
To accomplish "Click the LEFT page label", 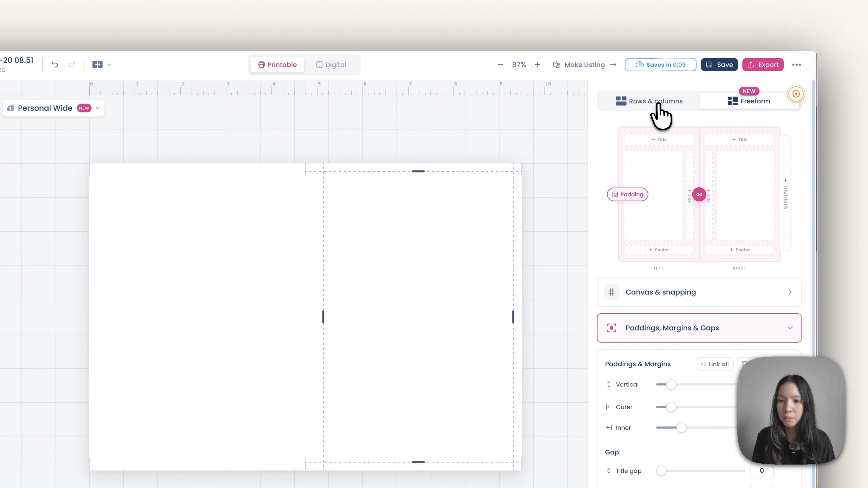I will (658, 268).
